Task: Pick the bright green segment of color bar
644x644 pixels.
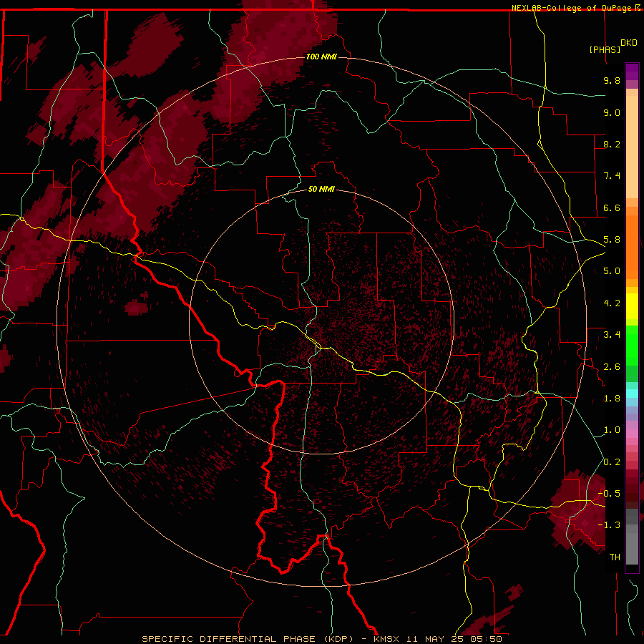Action: click(x=632, y=345)
